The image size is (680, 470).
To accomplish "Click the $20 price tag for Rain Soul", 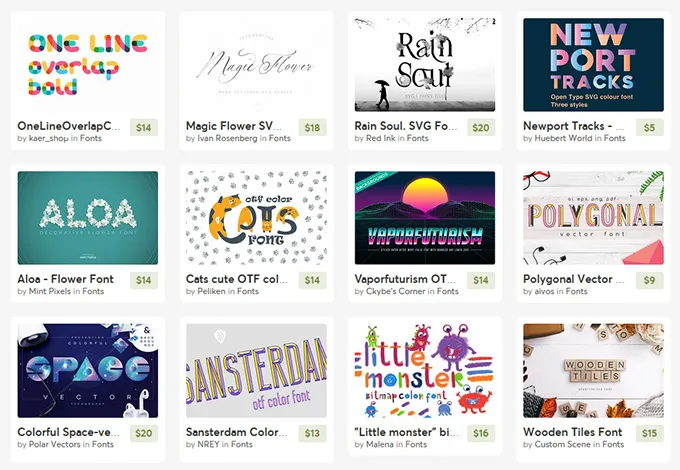I will [x=481, y=127].
